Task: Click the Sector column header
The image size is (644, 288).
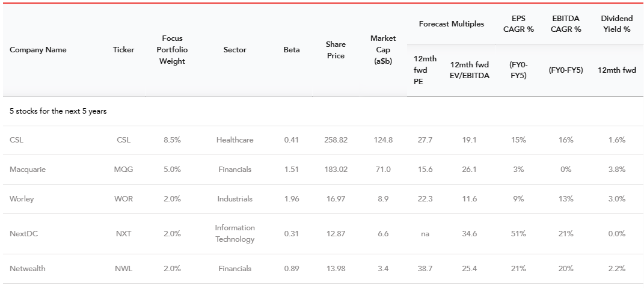Action: (235, 50)
